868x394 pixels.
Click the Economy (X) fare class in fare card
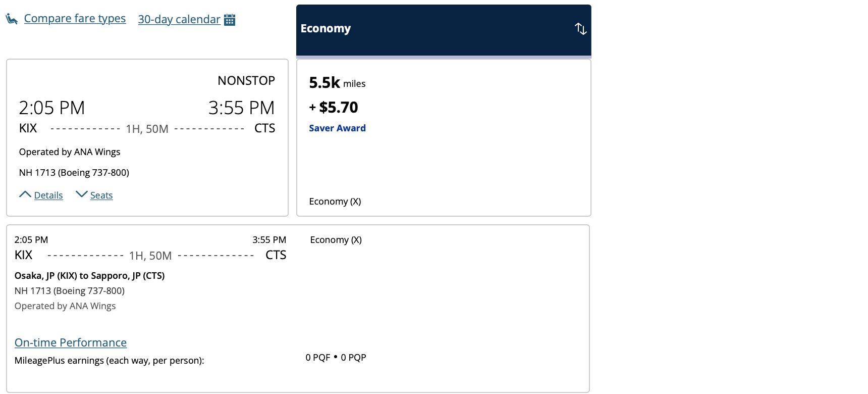click(x=335, y=202)
